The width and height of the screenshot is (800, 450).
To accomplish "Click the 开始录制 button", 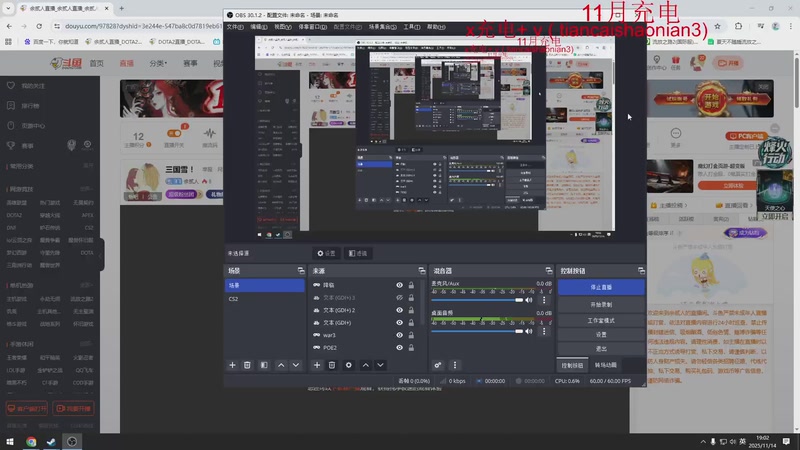I will point(601,305).
